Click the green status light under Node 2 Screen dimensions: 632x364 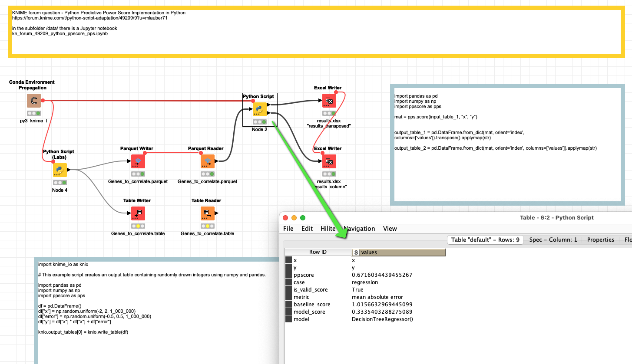coord(263,122)
